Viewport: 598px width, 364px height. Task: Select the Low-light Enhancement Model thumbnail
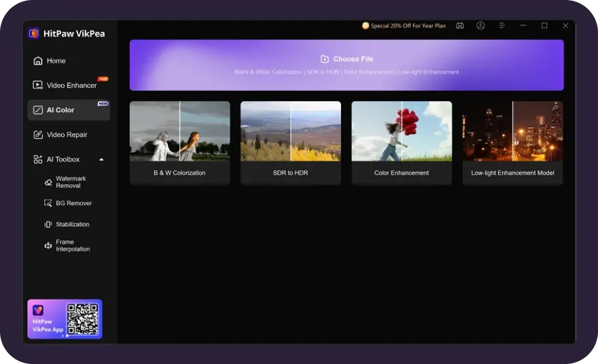[x=512, y=131]
